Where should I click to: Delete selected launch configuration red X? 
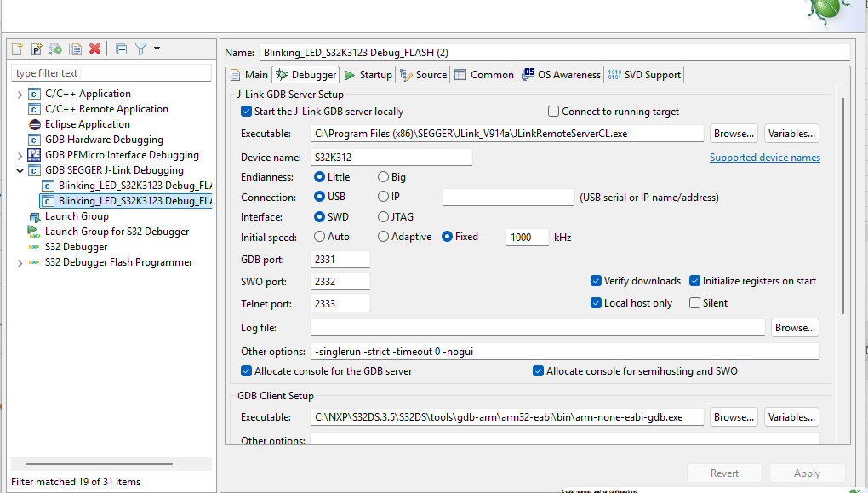(x=94, y=49)
